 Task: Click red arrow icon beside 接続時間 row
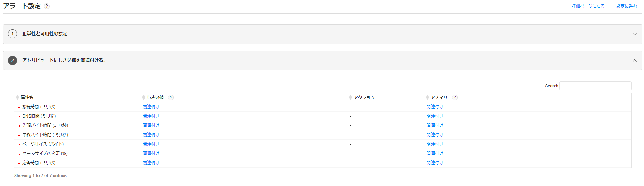tap(19, 107)
